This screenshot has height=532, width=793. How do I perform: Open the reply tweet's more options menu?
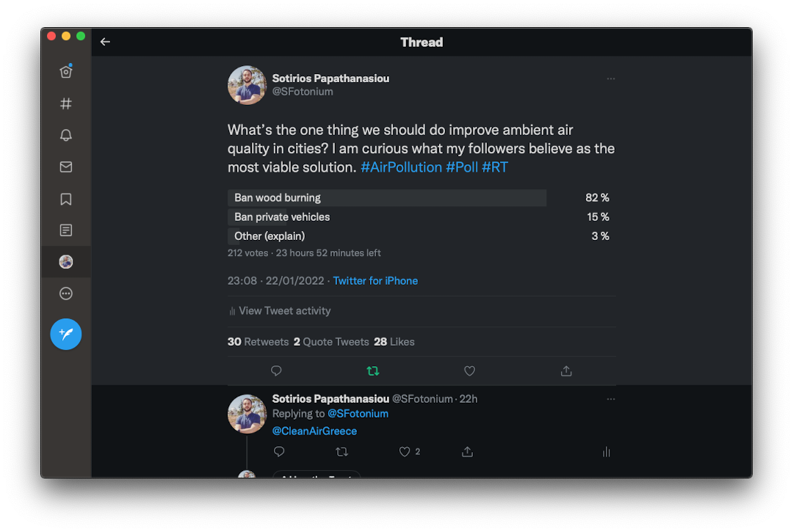point(611,399)
